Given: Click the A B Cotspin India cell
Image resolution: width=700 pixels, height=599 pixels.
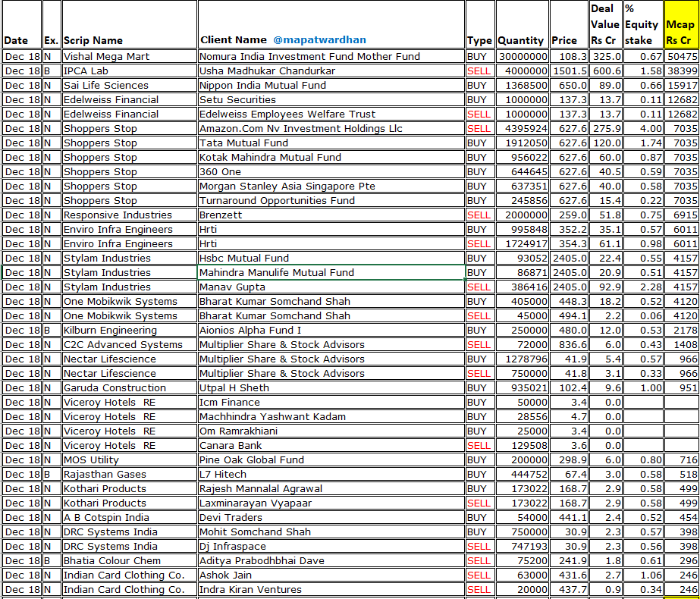Looking at the screenshot, I should 130,518.
